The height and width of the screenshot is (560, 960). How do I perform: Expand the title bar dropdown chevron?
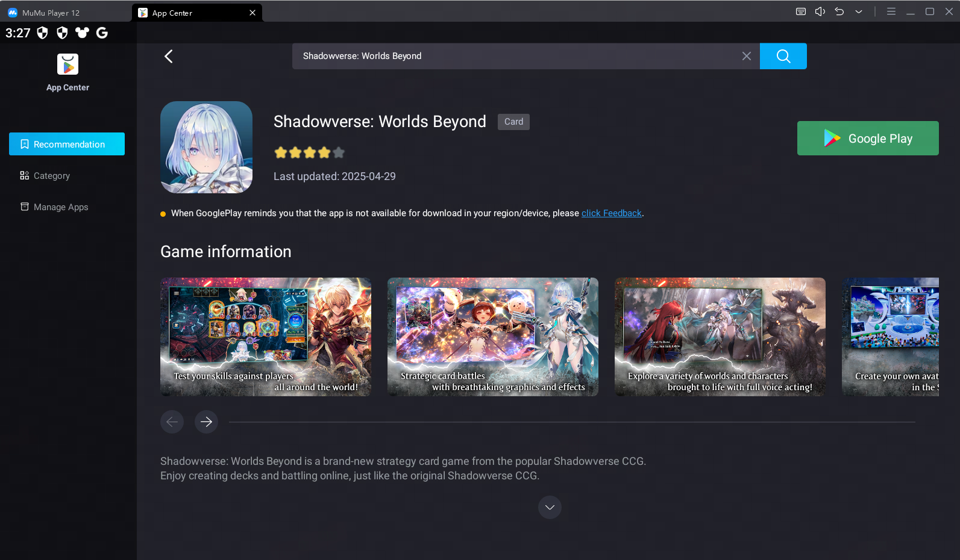(x=859, y=11)
